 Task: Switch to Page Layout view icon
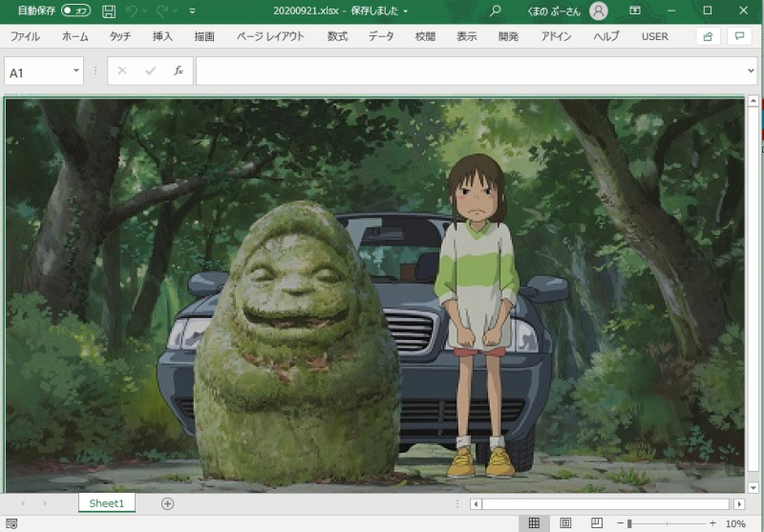[x=565, y=523]
